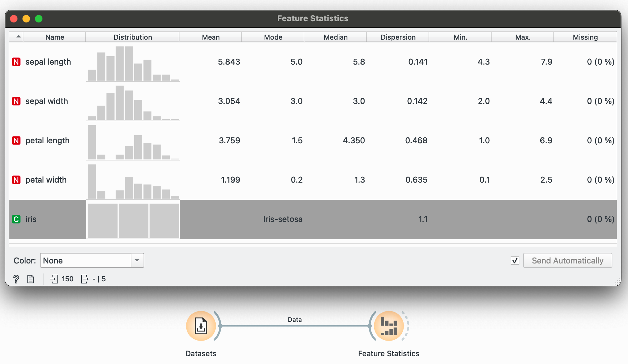Open the Color dropdown menu
The height and width of the screenshot is (364, 628).
point(92,260)
